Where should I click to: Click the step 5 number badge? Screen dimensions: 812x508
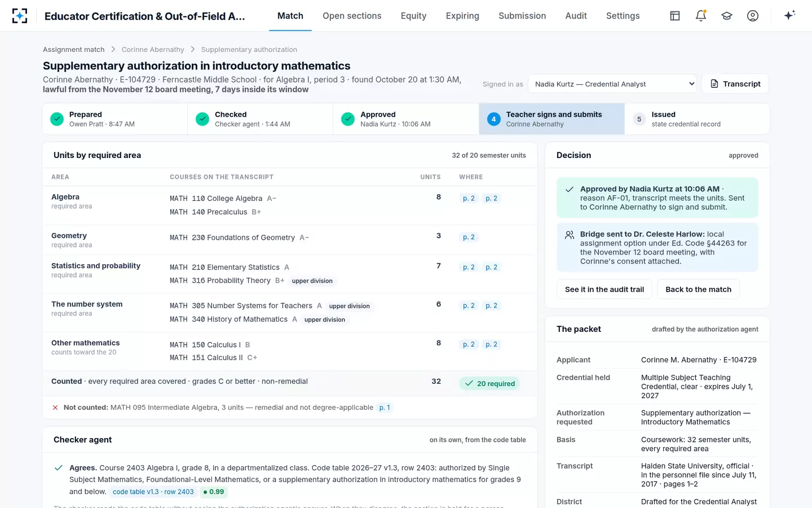(639, 119)
